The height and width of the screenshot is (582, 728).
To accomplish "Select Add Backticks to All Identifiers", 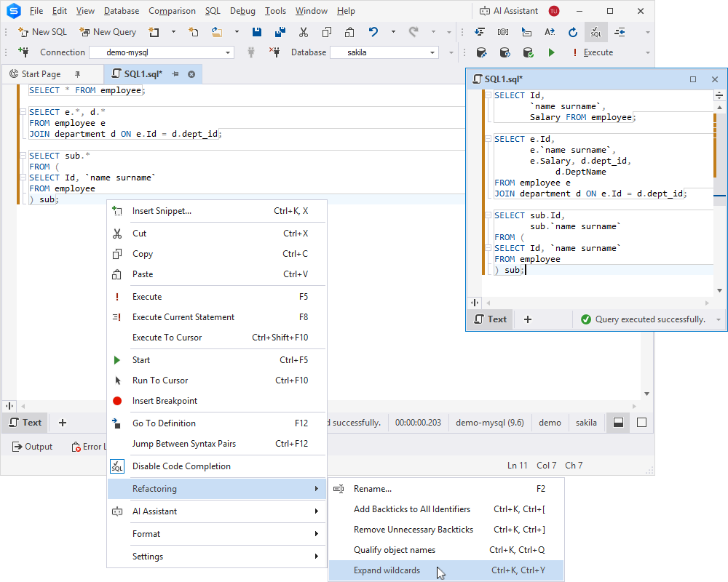I will click(446, 509).
